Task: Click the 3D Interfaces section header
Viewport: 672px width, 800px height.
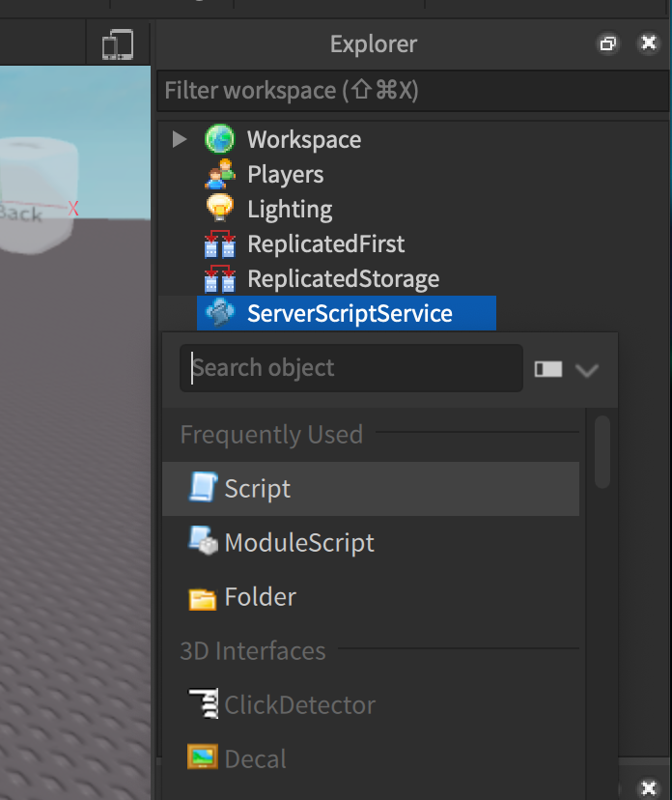Action: point(253,651)
